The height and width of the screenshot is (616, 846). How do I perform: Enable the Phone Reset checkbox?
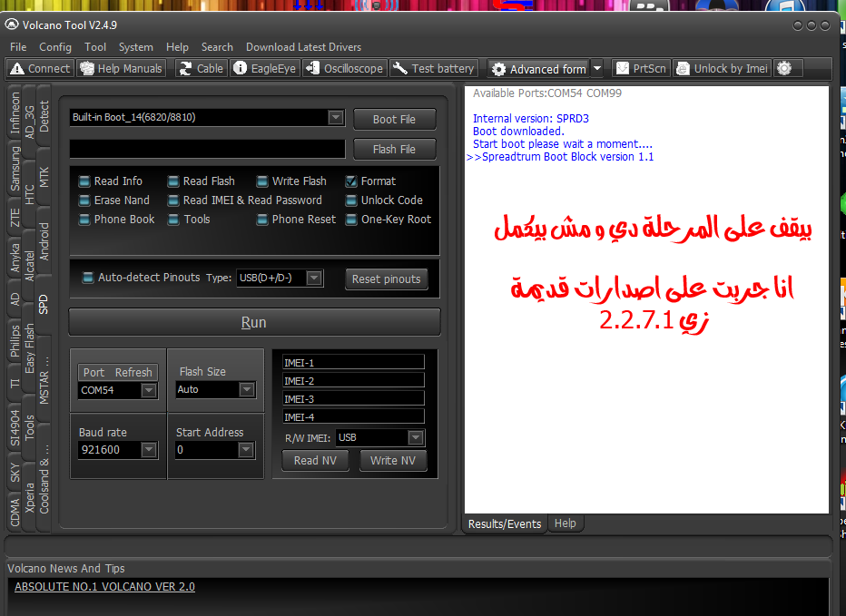point(262,220)
